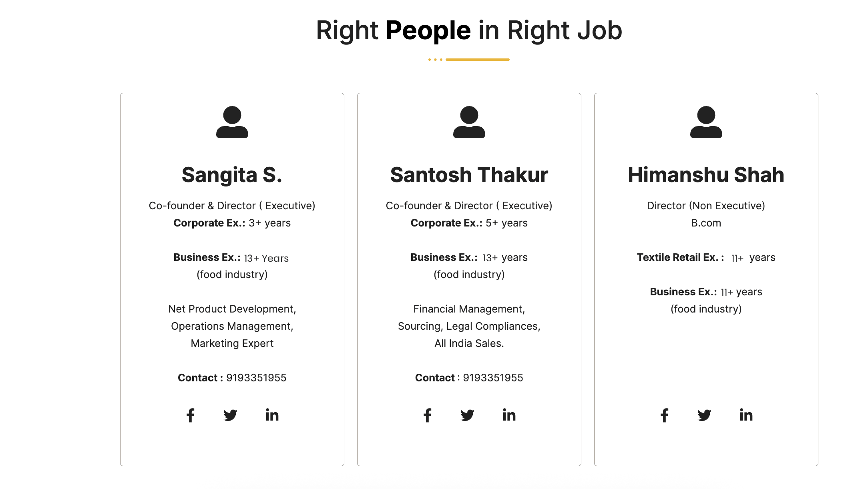Click the Right People in Right Job heading
The height and width of the screenshot is (489, 868).
(x=469, y=30)
